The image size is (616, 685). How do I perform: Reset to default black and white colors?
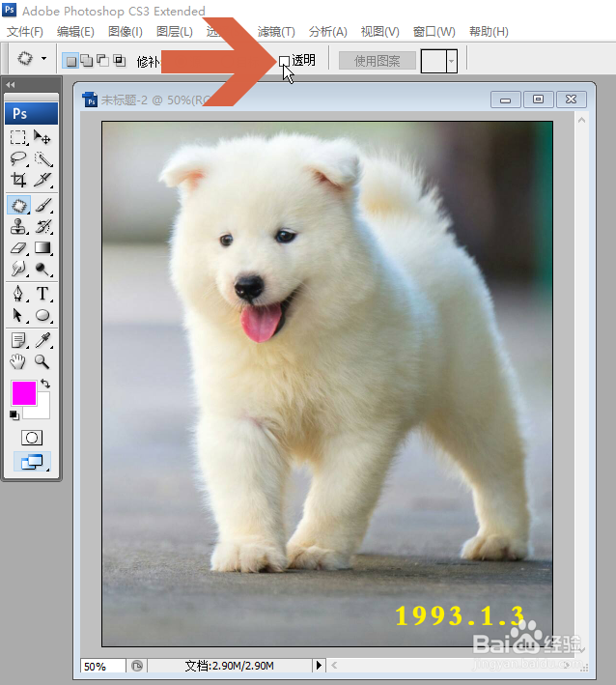pyautogui.click(x=14, y=415)
